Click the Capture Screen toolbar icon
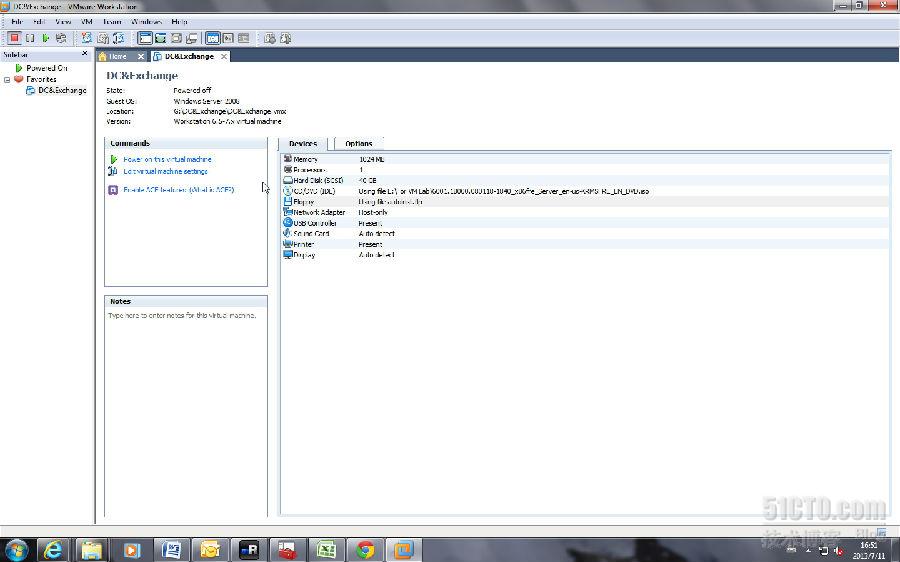Image resolution: width=900 pixels, height=562 pixels. click(270, 38)
